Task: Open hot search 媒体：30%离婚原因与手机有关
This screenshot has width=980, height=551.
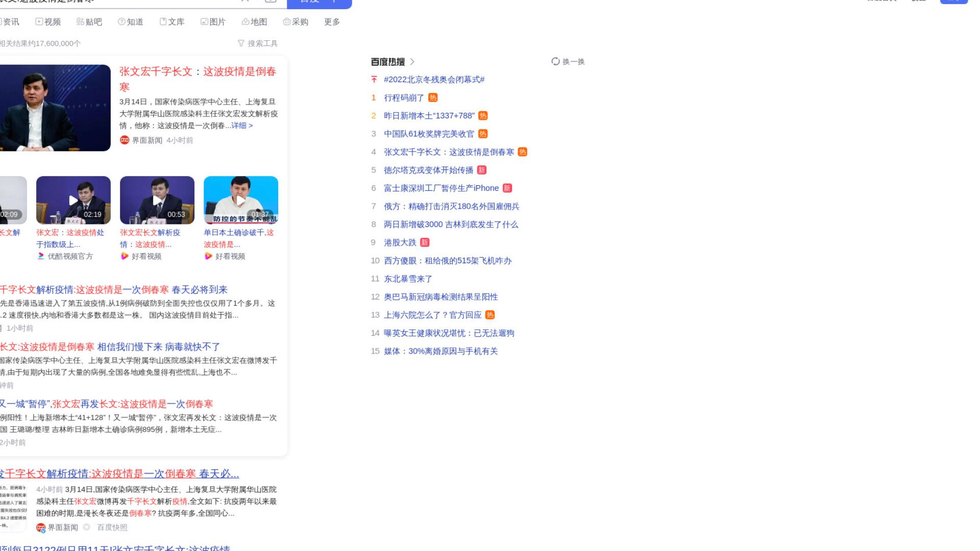Action: click(441, 352)
